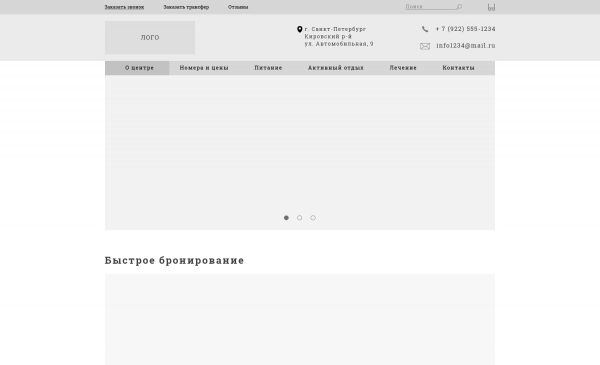600x365 pixels.
Task: Open Номера и цены menu item
Action: point(204,68)
